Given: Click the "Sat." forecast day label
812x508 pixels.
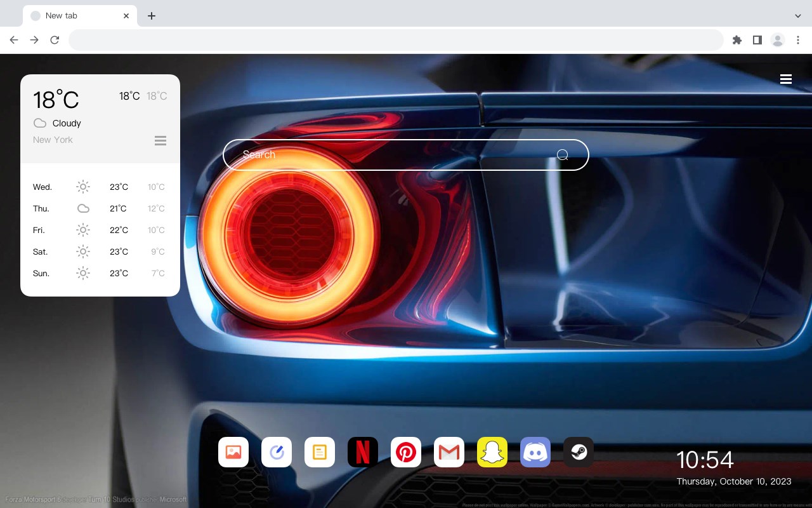Looking at the screenshot, I should coord(41,252).
